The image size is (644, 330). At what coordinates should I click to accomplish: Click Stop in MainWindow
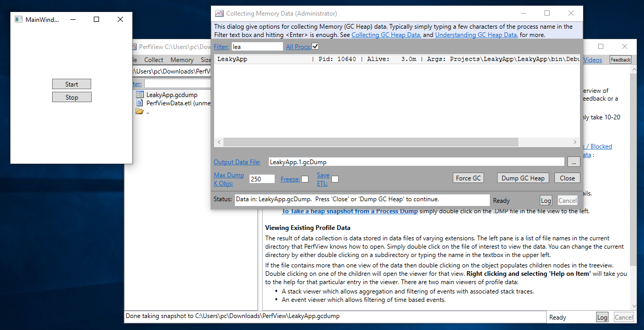click(72, 97)
